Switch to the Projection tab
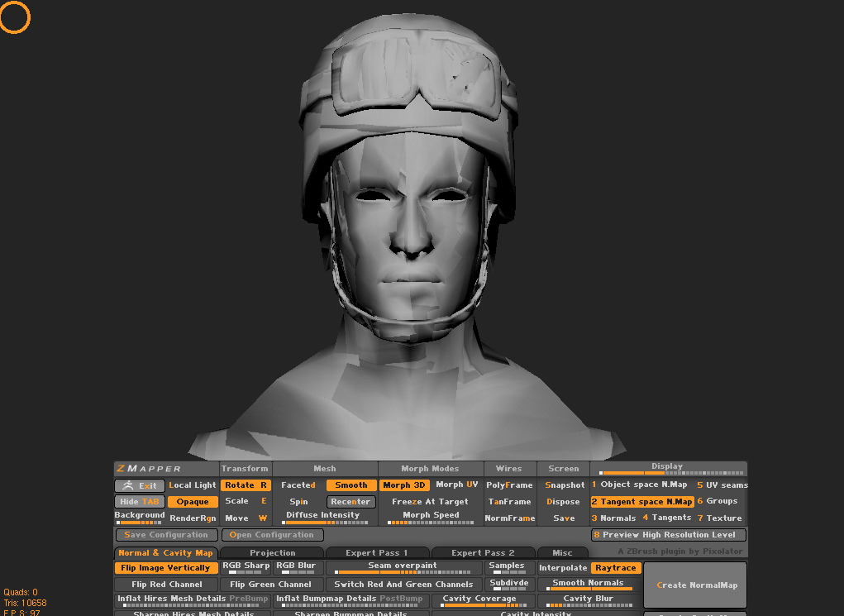This screenshot has height=616, width=844. pos(273,552)
